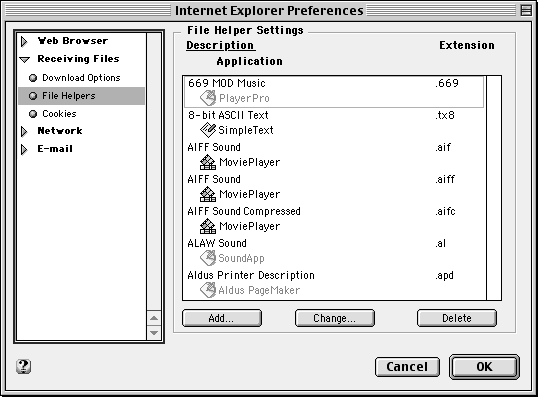Expand the Web Browser disclosure triangle
Viewport: 538px width, 397px height.
click(x=24, y=41)
